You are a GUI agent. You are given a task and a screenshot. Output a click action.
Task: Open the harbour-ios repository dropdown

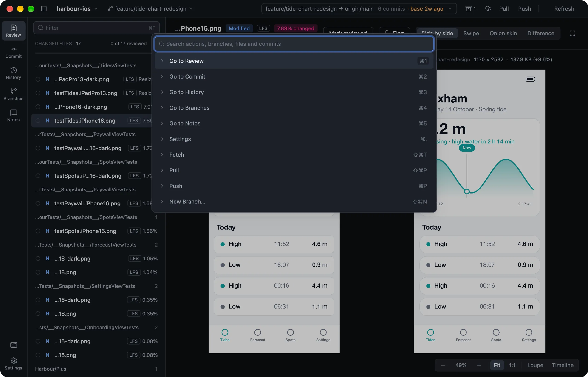(x=77, y=9)
